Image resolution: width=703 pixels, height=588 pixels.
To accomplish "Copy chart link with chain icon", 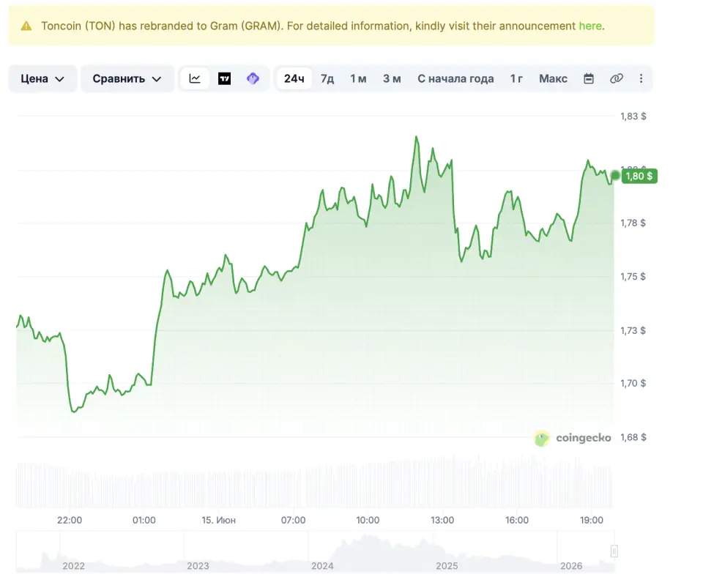I will [617, 78].
